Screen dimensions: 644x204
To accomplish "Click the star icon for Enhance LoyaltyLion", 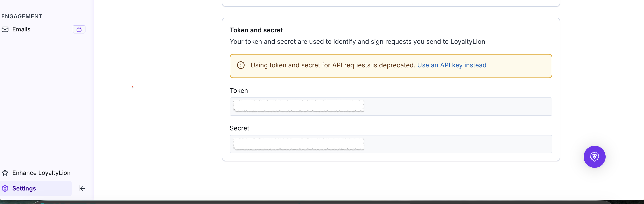I will coord(5,173).
